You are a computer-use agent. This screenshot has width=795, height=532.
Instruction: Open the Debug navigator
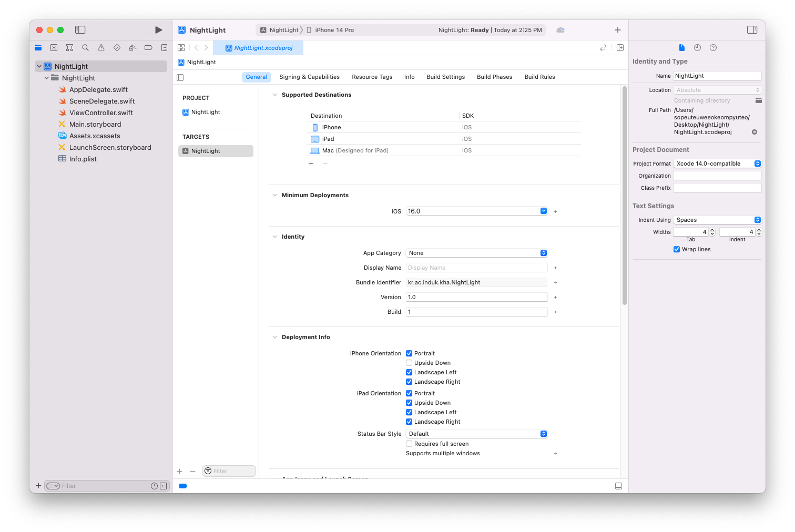point(132,48)
